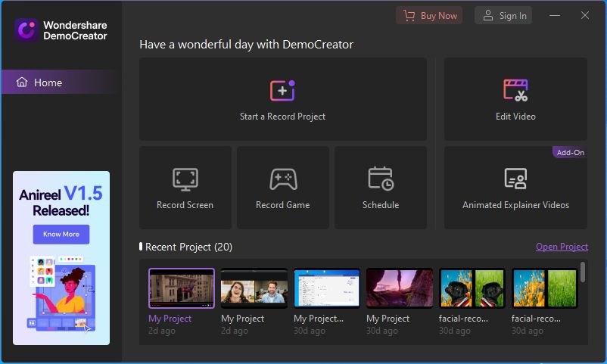The height and width of the screenshot is (364, 607).
Task: Open the blue desktop My Project thumbnail
Action: click(x=327, y=288)
